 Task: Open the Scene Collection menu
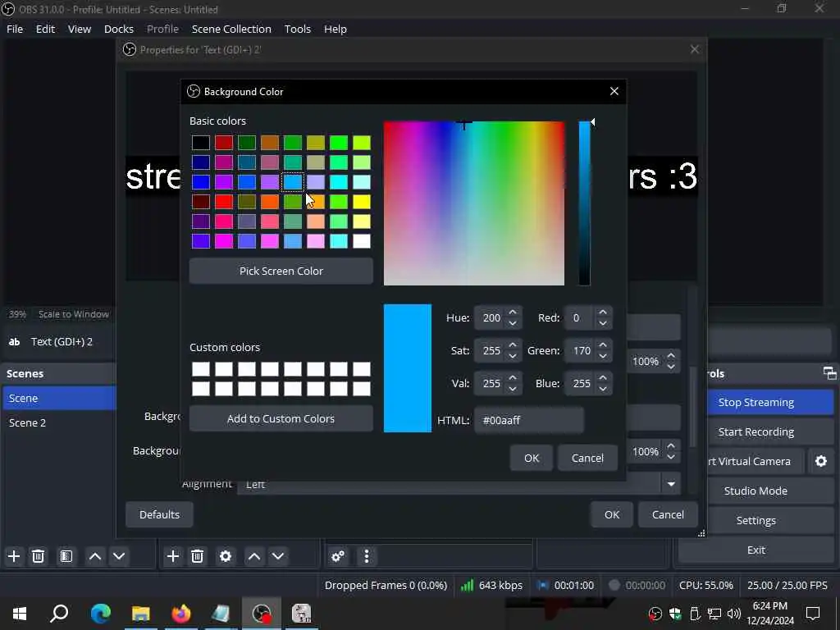coord(231,29)
